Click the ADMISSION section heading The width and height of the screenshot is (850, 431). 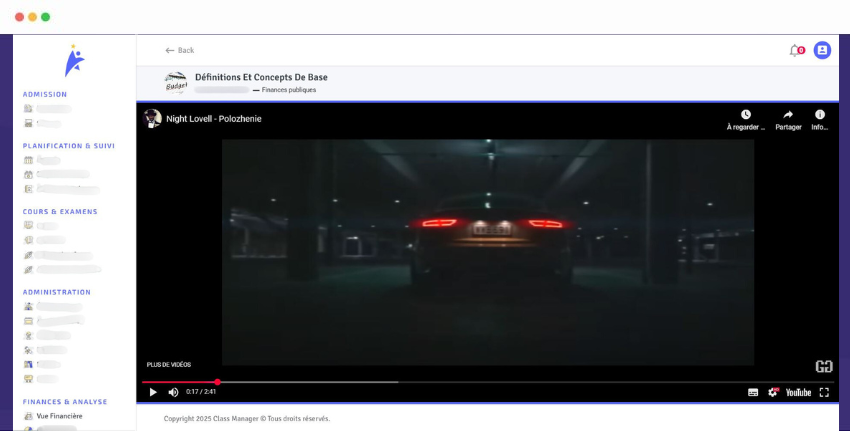(x=45, y=94)
